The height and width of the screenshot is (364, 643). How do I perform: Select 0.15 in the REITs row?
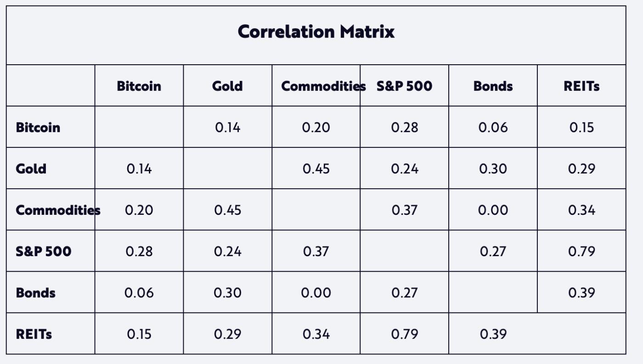tap(139, 334)
